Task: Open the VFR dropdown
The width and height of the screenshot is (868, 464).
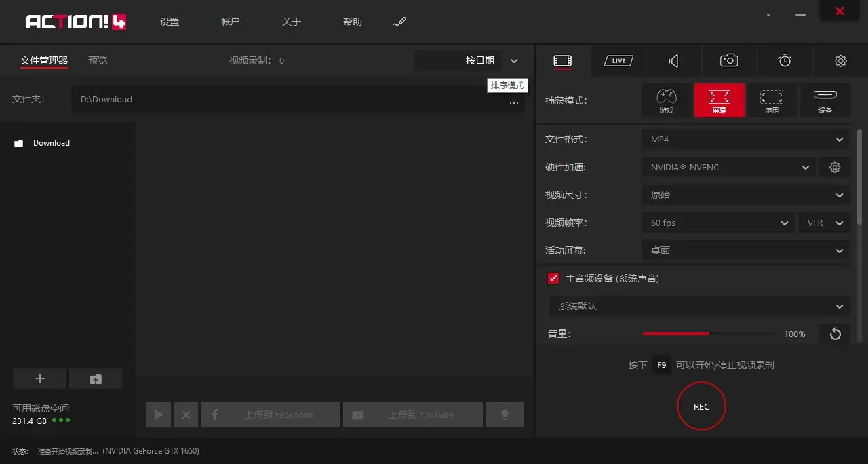Action: 825,223
